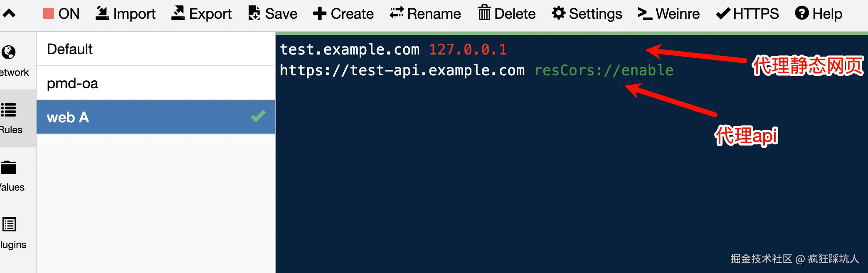Rename the selected rule group
The image size is (868, 273).
425,14
